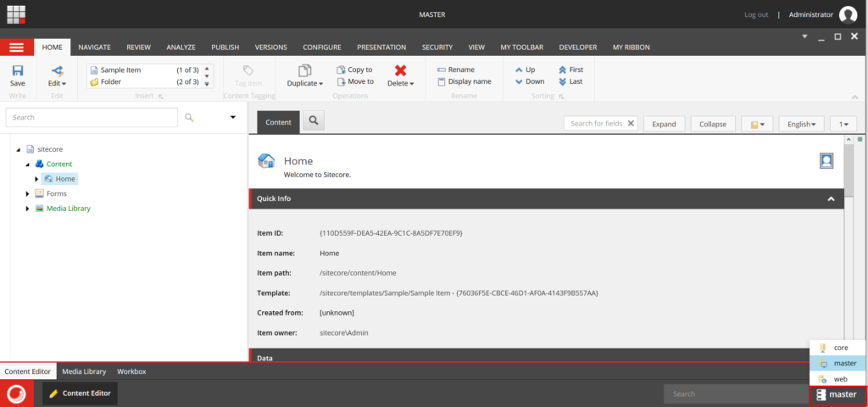Click the search magnifier tab icon
This screenshot has height=407, width=868.
click(x=313, y=122)
